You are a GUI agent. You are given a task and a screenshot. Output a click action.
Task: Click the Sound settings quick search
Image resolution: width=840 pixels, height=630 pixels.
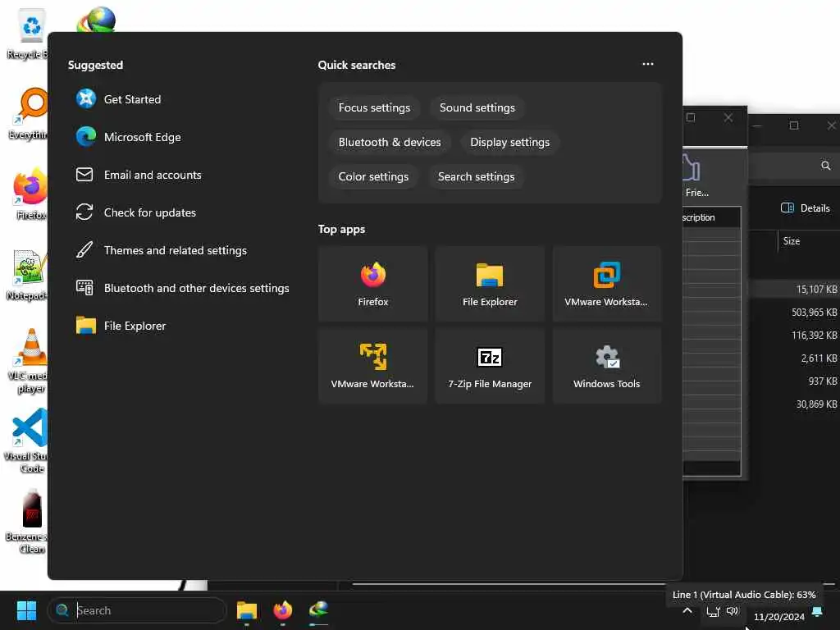477,107
